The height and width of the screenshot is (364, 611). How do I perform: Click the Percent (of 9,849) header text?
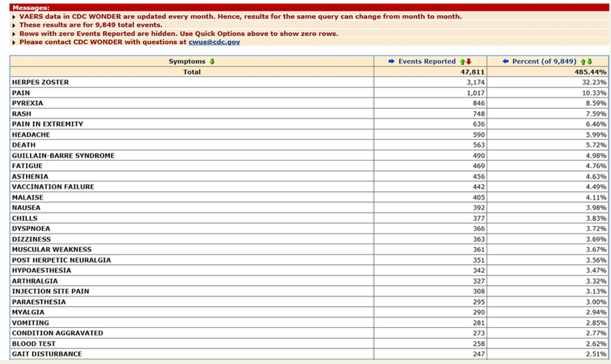544,61
